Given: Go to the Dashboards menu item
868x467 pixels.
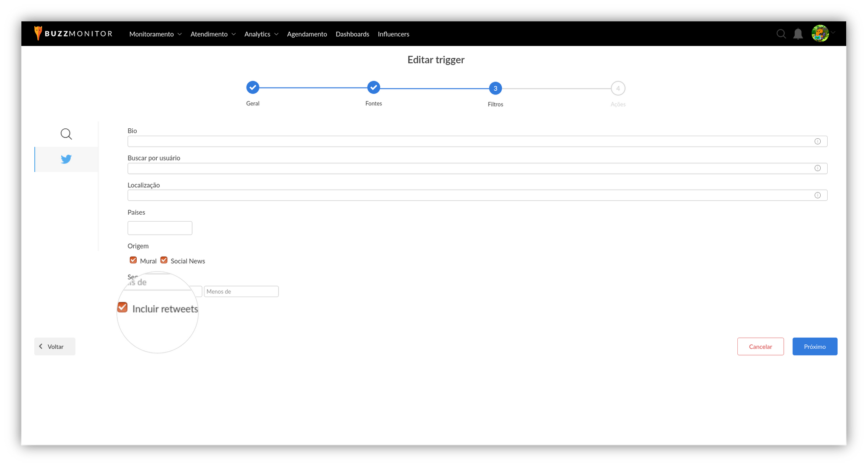Looking at the screenshot, I should pyautogui.click(x=352, y=34).
